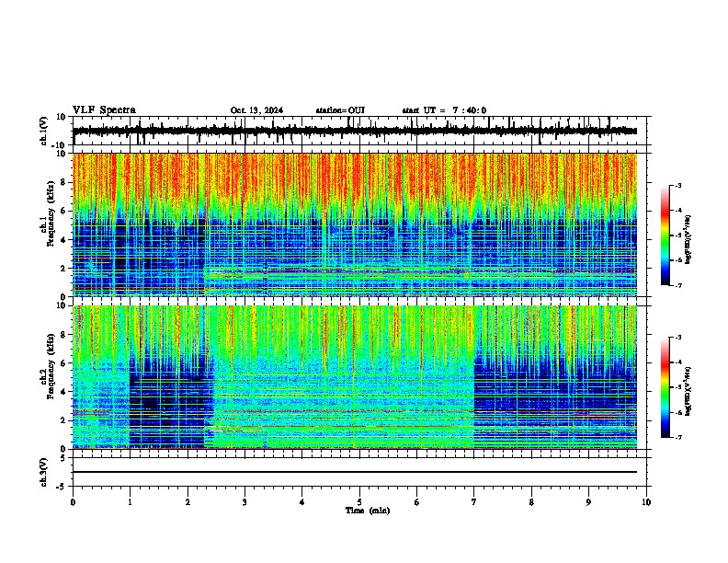Click the '-3' label on ch.2 color scale
Image resolution: width=728 pixels, height=563 pixels.
coord(677,338)
